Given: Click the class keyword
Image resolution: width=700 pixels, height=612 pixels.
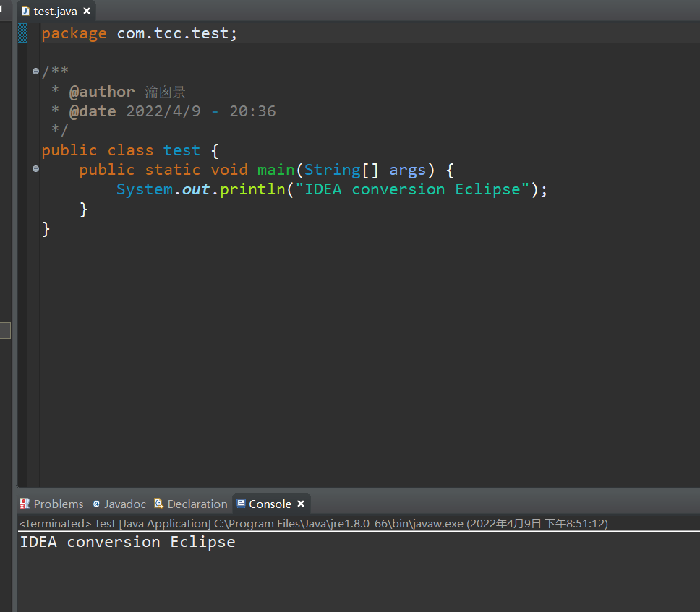Looking at the screenshot, I should [130, 150].
